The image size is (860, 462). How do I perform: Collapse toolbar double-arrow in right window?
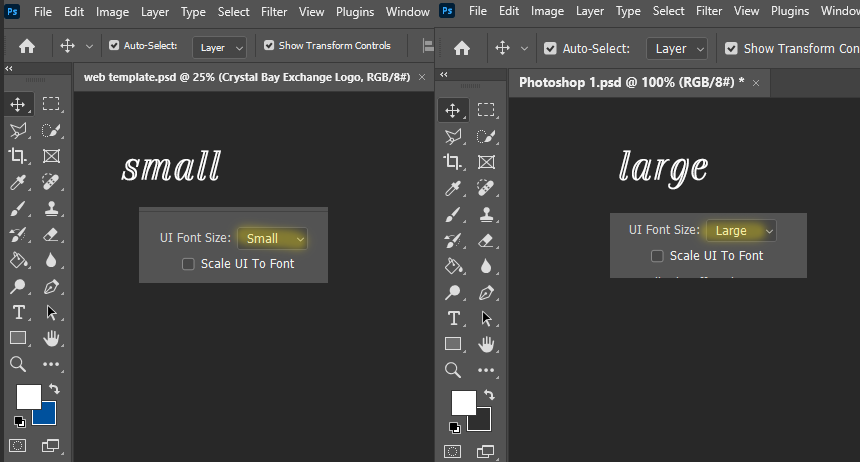coord(444,75)
